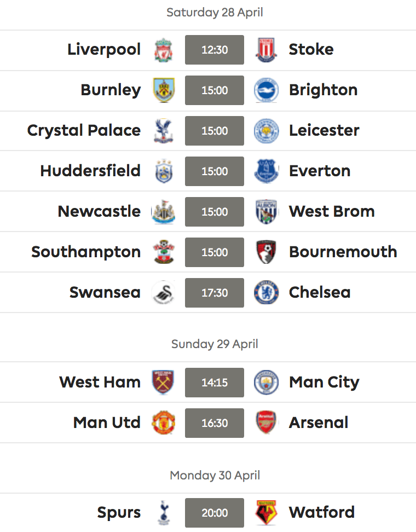Click the Bournemouth club badge

pos(267,252)
